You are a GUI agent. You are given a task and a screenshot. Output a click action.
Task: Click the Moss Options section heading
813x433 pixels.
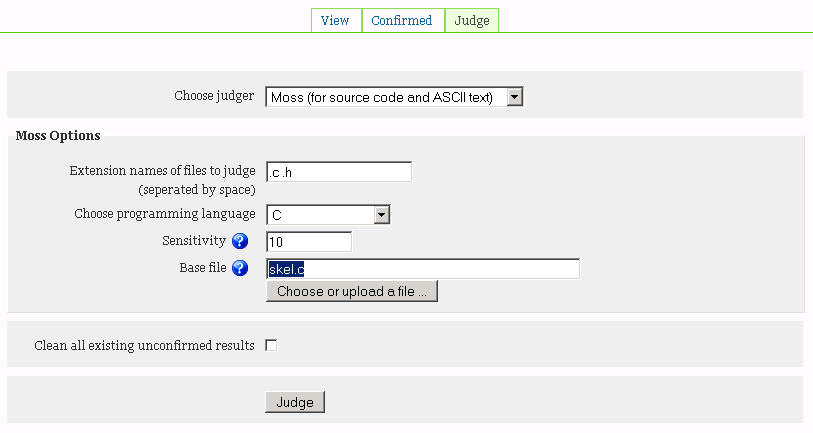pos(58,136)
